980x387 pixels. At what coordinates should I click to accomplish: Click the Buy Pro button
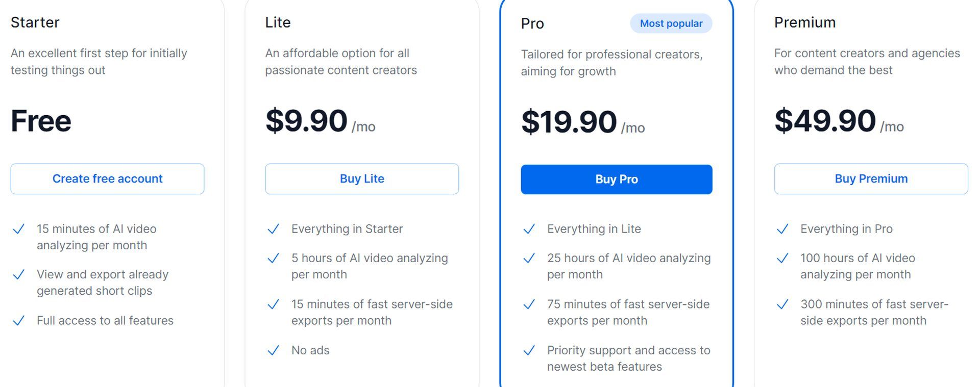pos(617,179)
